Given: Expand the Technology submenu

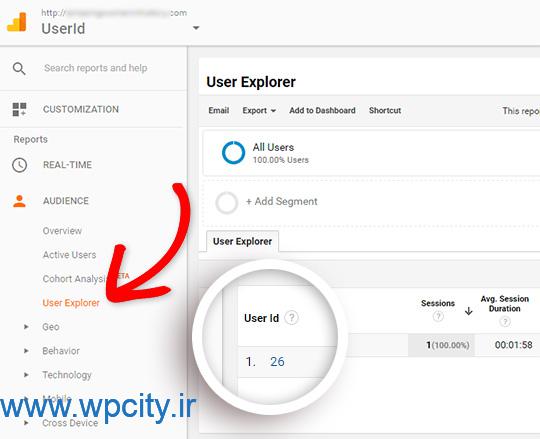Looking at the screenshot, I should point(26,375).
